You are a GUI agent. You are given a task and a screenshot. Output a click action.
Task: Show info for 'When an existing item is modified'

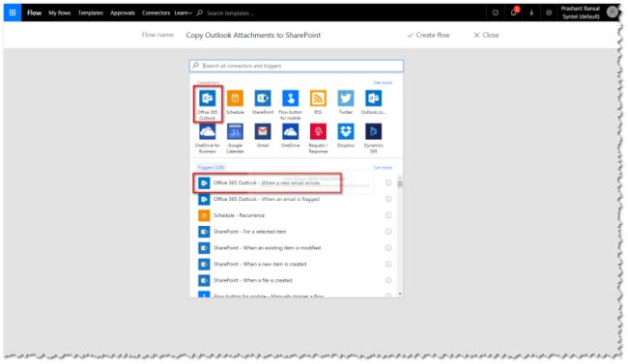click(x=388, y=248)
